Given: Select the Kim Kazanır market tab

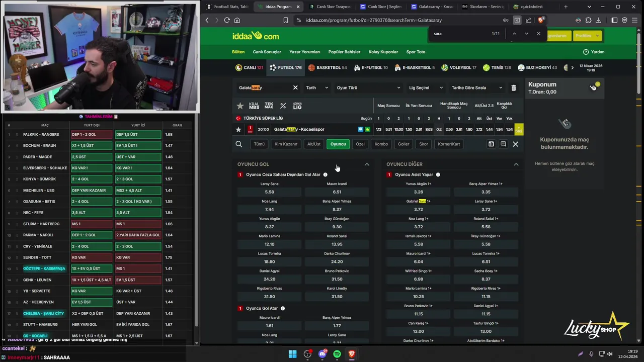Looking at the screenshot, I should [x=286, y=144].
